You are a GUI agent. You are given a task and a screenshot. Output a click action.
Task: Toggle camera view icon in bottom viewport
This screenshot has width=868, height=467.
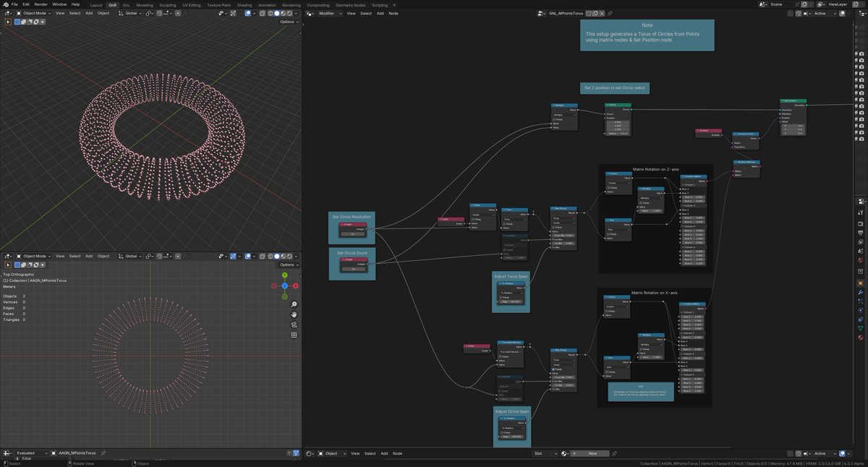(x=294, y=325)
